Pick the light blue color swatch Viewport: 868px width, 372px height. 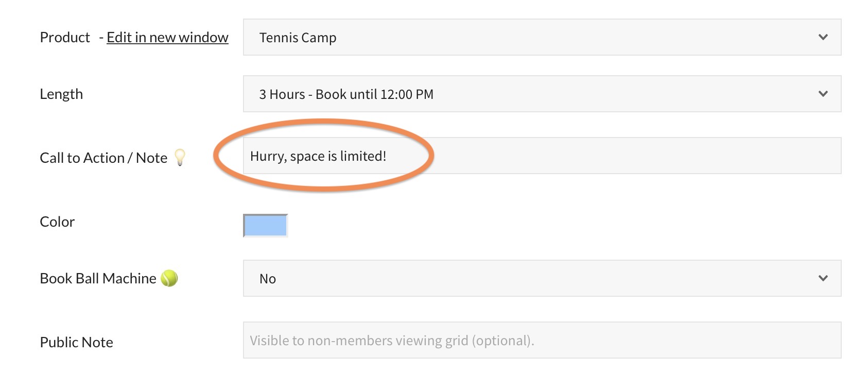tap(265, 226)
